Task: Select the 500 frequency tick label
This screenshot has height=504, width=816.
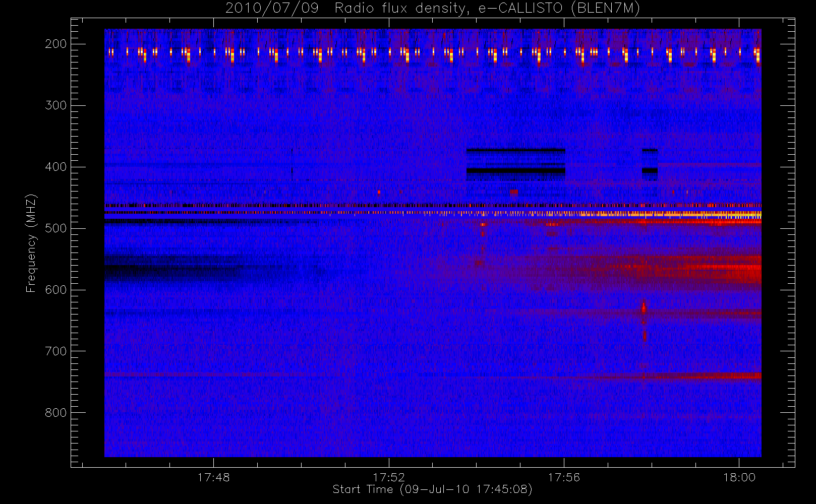Action: tap(56, 228)
